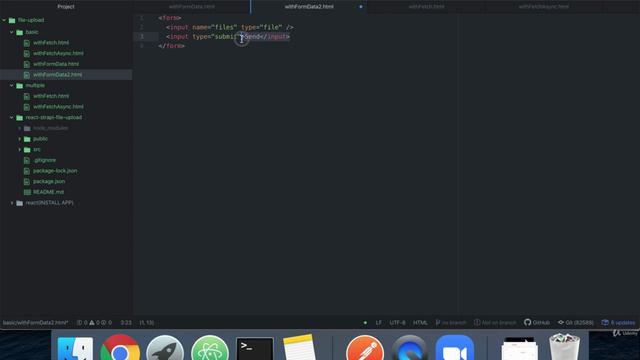Screen dimensions: 640x360
Task: Click the name="files" attribute in the code
Action: point(215,27)
